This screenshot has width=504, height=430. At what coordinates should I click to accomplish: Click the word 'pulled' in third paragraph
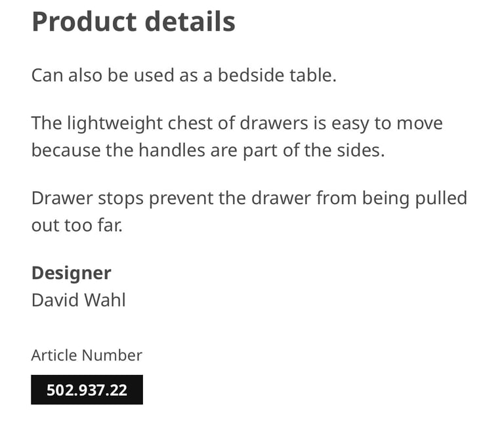coord(441,199)
